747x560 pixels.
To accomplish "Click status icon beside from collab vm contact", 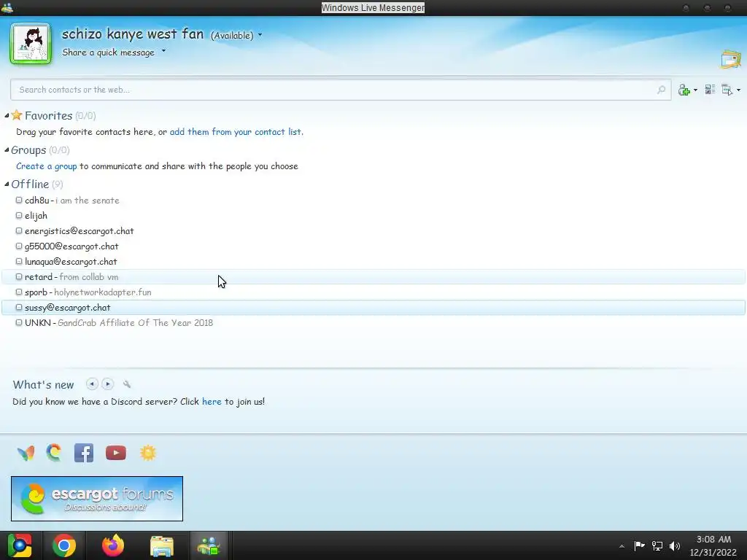I will coord(19,276).
